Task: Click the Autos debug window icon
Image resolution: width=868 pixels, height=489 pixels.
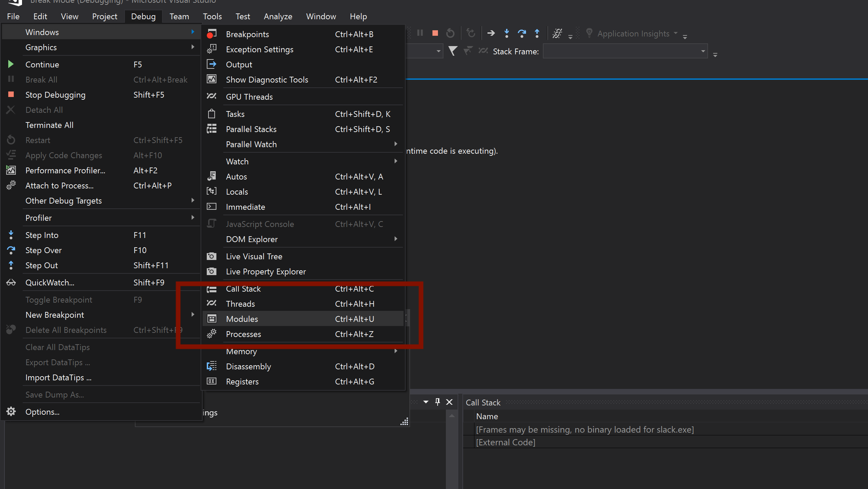Action: (x=212, y=176)
